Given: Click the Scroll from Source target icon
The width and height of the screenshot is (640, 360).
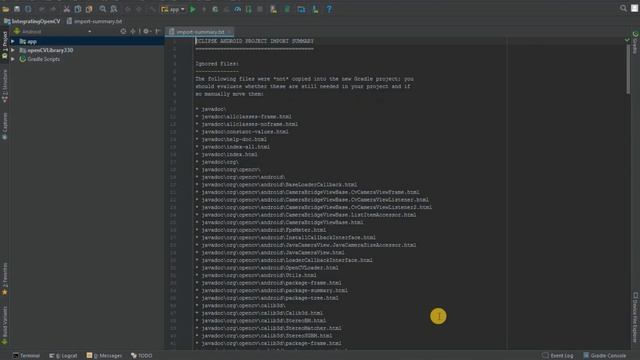Looking at the screenshot, I should click(x=123, y=31).
